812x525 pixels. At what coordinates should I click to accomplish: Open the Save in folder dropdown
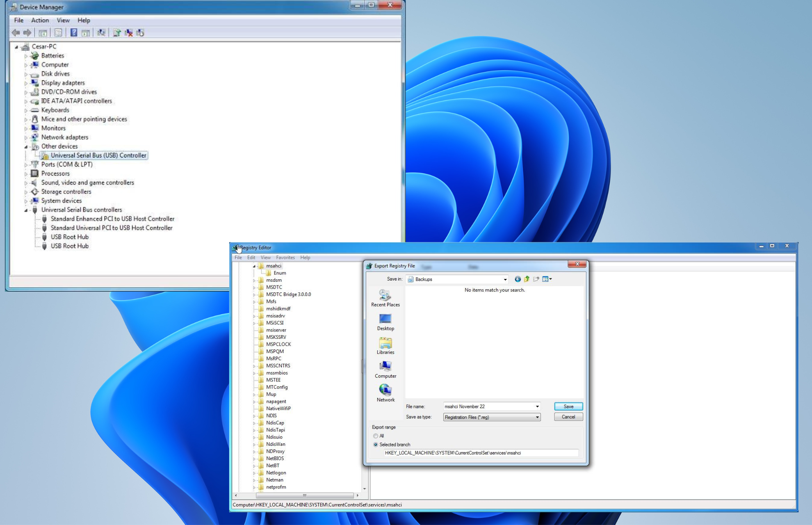(505, 279)
